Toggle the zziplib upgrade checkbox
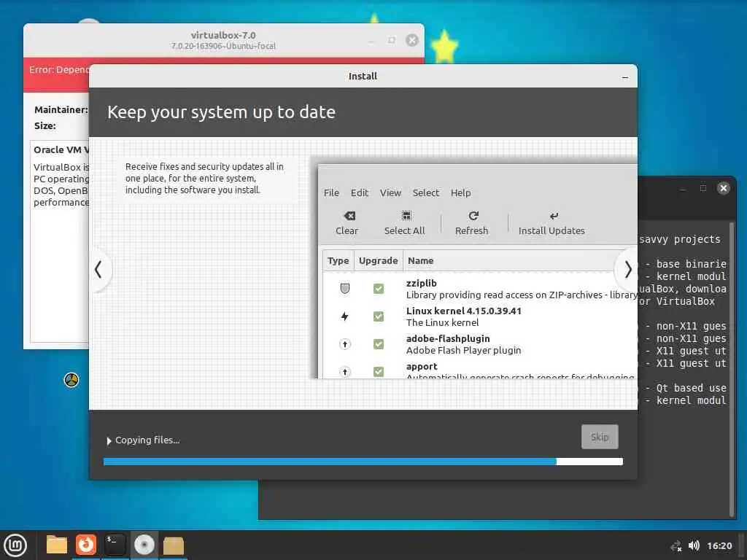This screenshot has width=747, height=560. (379, 289)
